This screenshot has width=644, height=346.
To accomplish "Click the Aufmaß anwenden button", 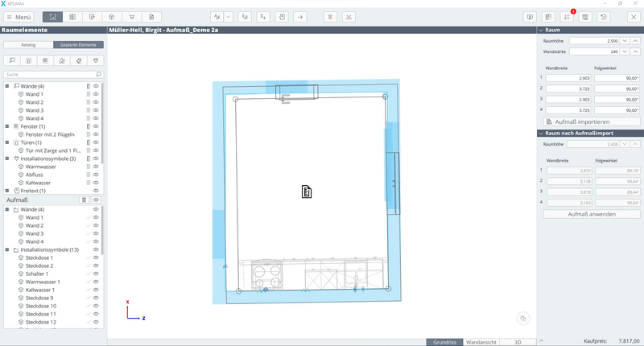I will tap(592, 214).
